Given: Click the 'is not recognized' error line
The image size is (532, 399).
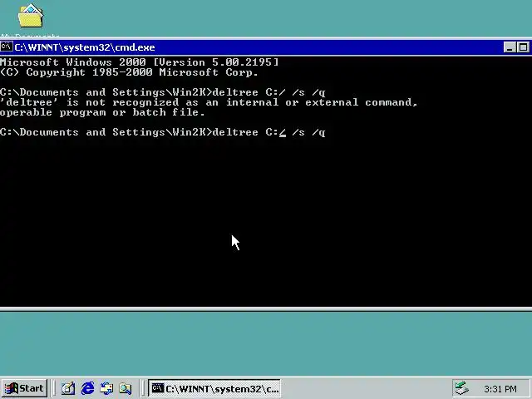Looking at the screenshot, I should pyautogui.click(x=209, y=102).
